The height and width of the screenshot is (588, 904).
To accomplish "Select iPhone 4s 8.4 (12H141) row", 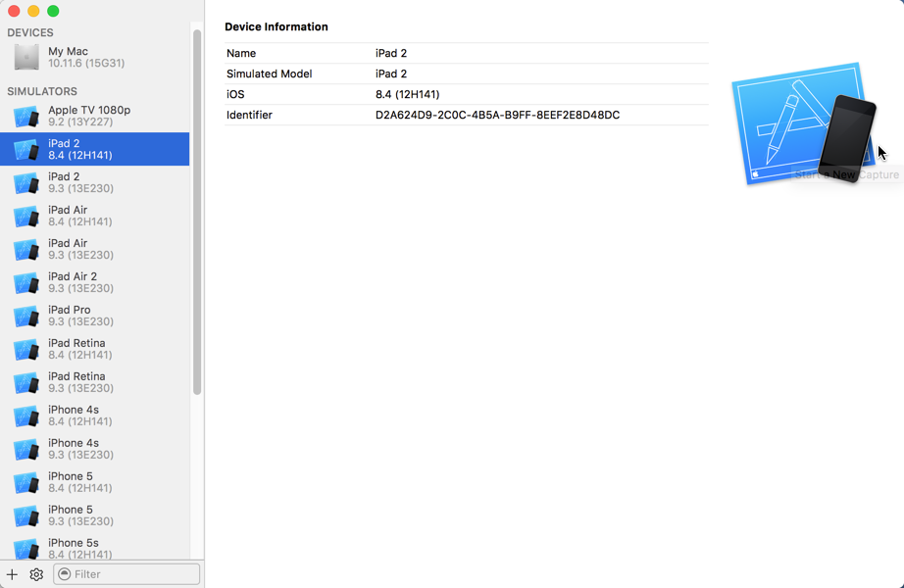I will pos(94,416).
